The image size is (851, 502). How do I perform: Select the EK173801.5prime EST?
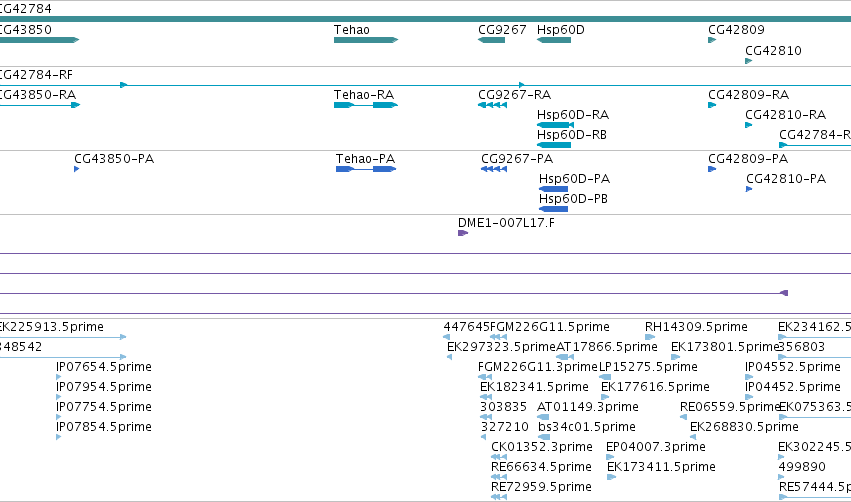click(676, 357)
